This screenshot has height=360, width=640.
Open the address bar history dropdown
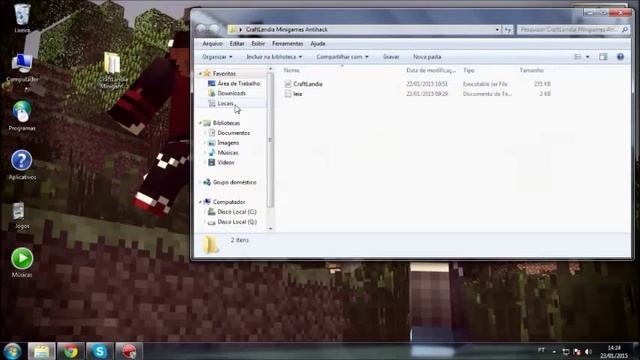coord(497,29)
